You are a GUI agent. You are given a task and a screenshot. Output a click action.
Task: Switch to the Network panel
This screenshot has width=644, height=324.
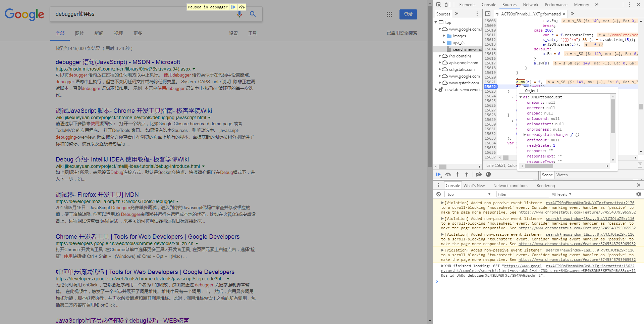pyautogui.click(x=530, y=4)
